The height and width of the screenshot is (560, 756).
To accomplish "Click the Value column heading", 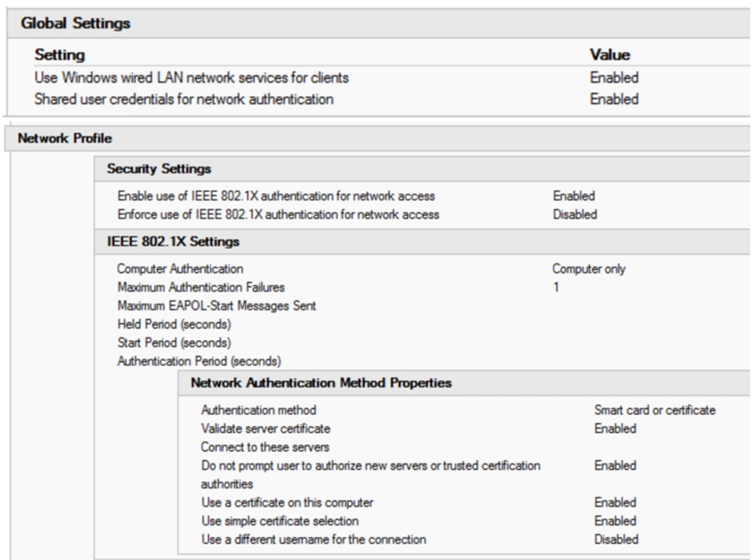I will (x=610, y=55).
